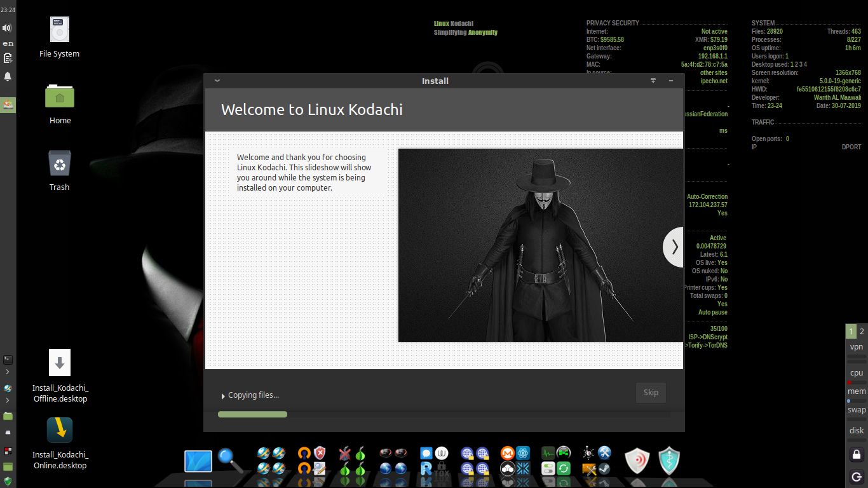Click the crossed-out onion Tor dock icon

point(344,453)
